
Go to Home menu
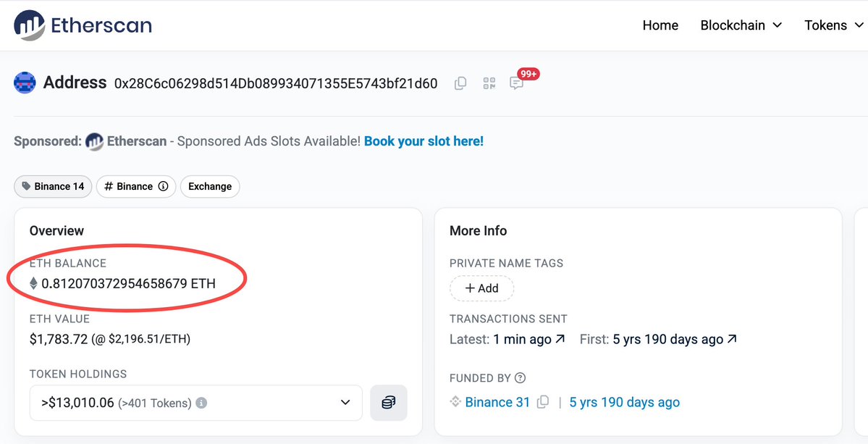pyautogui.click(x=660, y=25)
